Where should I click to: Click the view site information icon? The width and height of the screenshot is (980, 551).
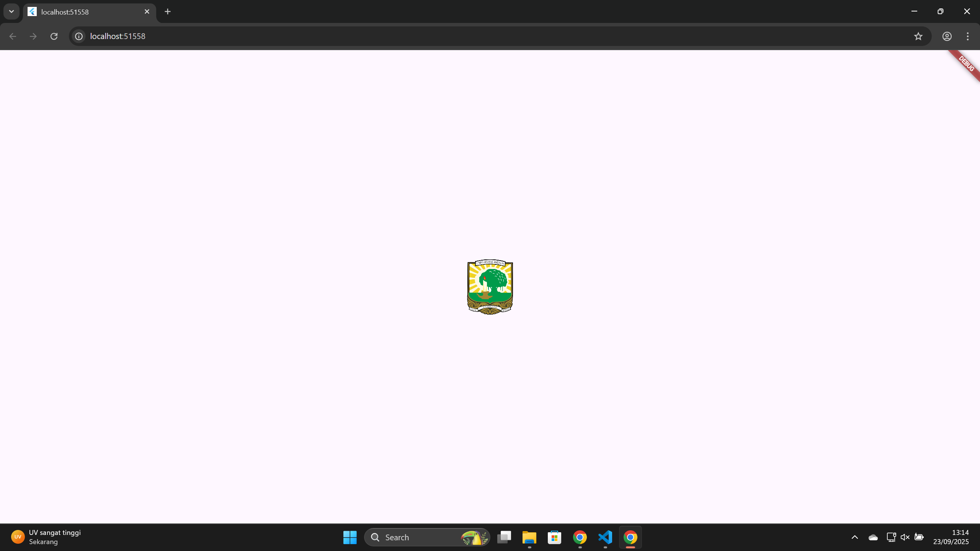(x=79, y=36)
